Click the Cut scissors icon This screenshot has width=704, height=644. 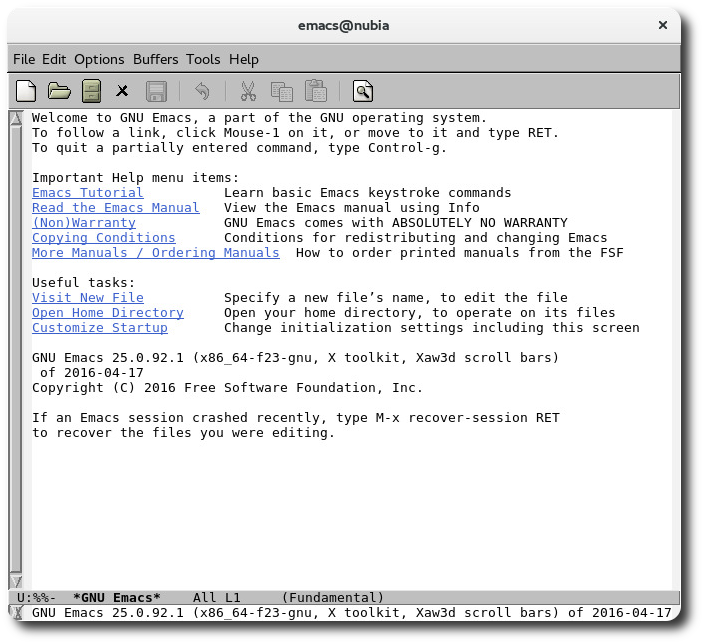(x=247, y=92)
